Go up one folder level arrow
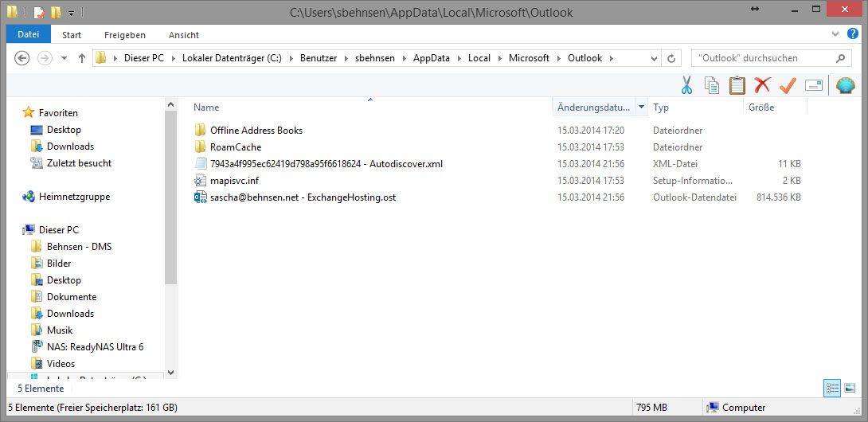Image resolution: width=868 pixels, height=422 pixels. [x=82, y=57]
